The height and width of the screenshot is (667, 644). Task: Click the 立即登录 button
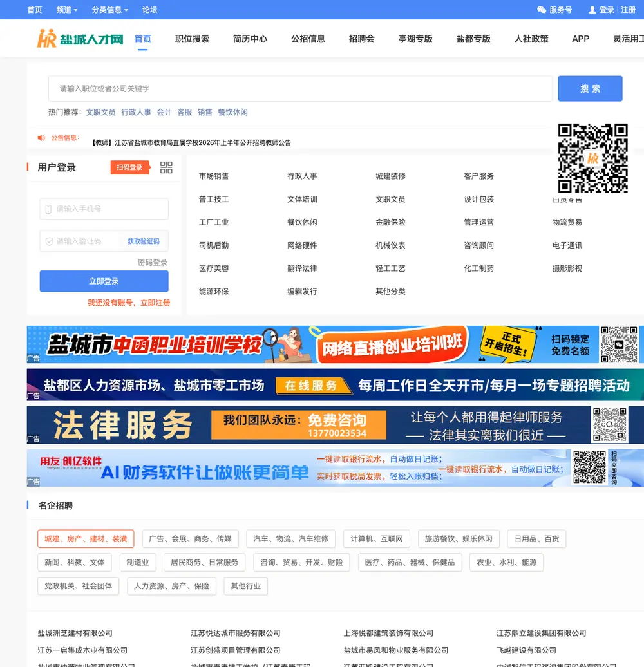point(104,281)
